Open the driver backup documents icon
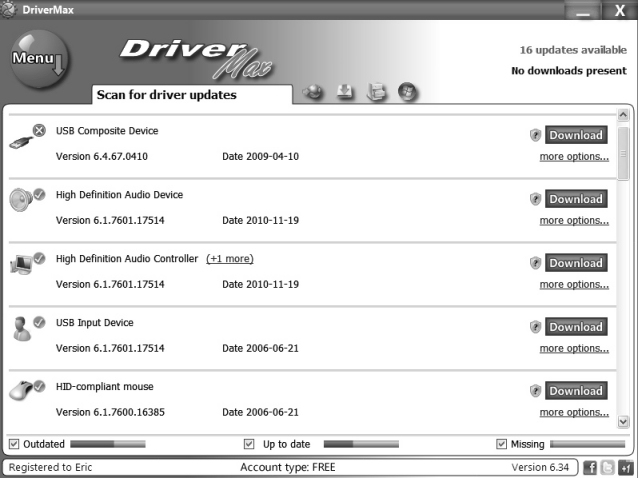 point(376,92)
